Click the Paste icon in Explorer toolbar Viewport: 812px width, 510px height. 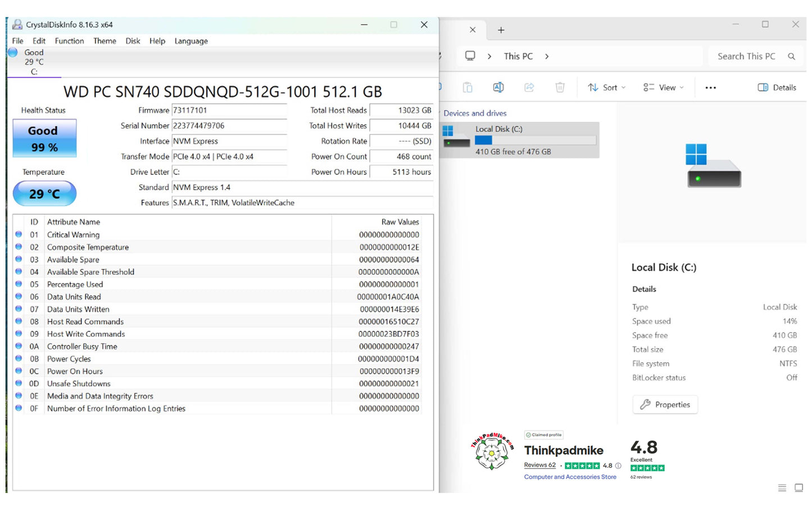[x=468, y=88]
